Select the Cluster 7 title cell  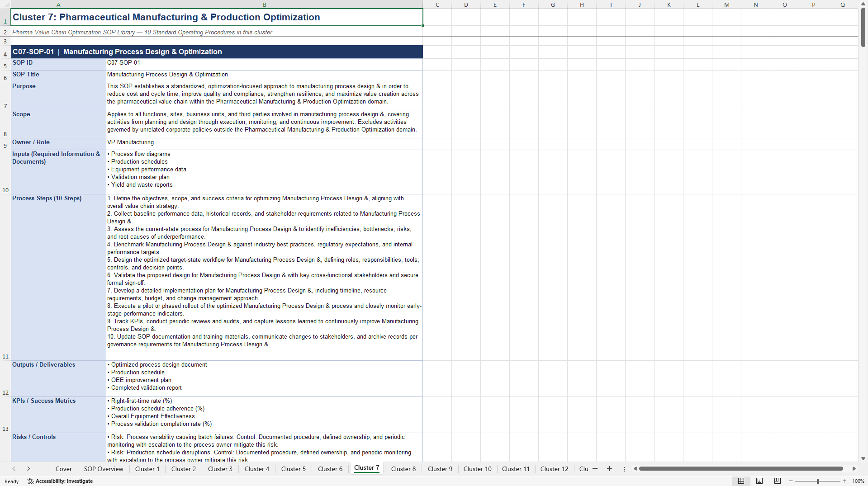pos(217,17)
